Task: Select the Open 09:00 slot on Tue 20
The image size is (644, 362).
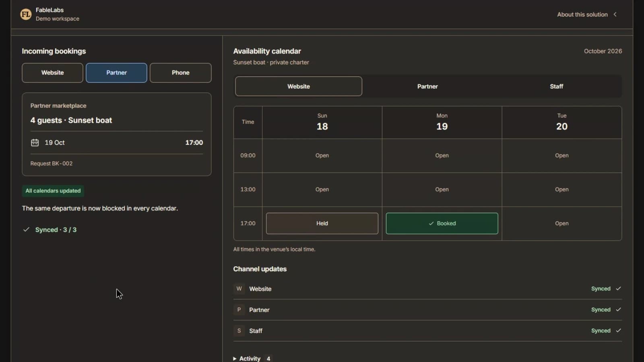Action: (x=562, y=156)
